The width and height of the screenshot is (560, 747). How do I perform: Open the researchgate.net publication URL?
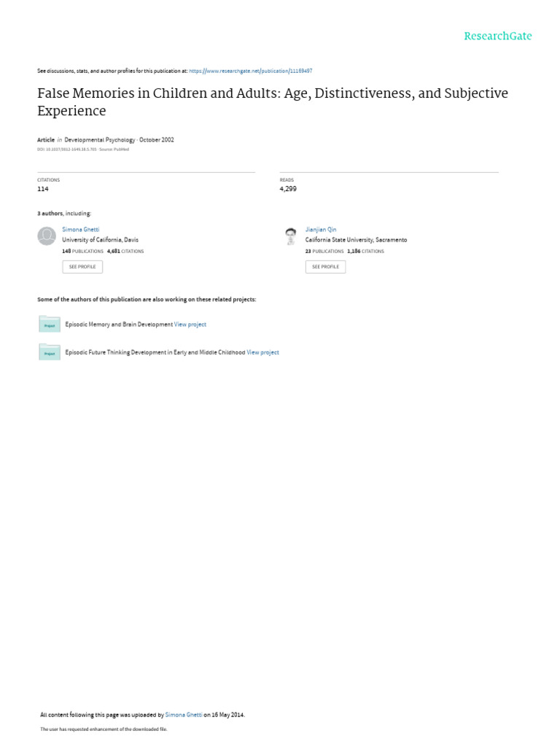pos(250,71)
